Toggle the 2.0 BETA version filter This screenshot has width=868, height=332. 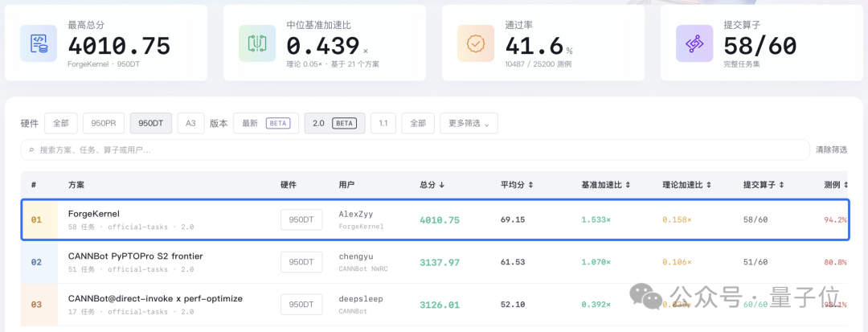click(334, 123)
